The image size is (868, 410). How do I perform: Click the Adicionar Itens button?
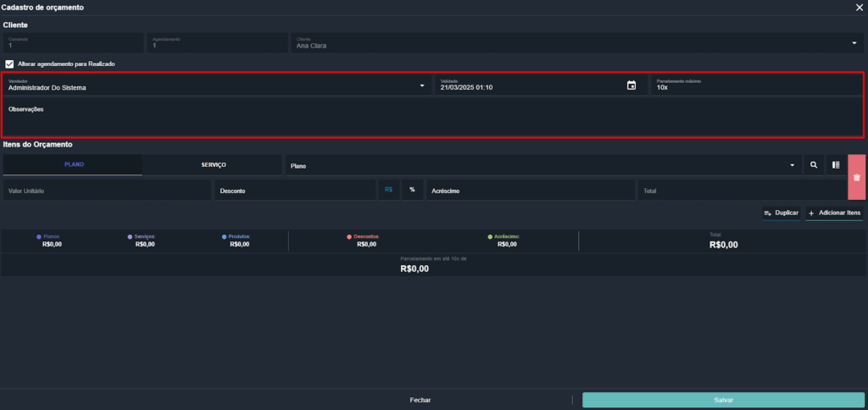834,213
